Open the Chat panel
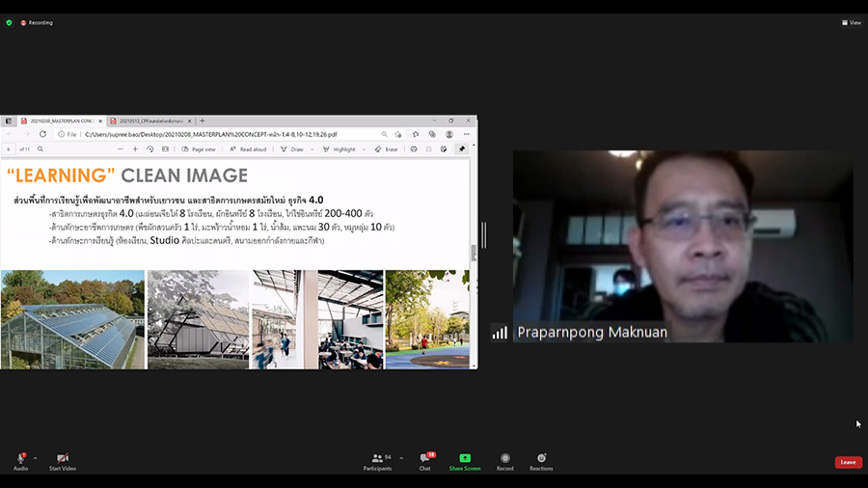This screenshot has width=868, height=488. click(x=424, y=458)
